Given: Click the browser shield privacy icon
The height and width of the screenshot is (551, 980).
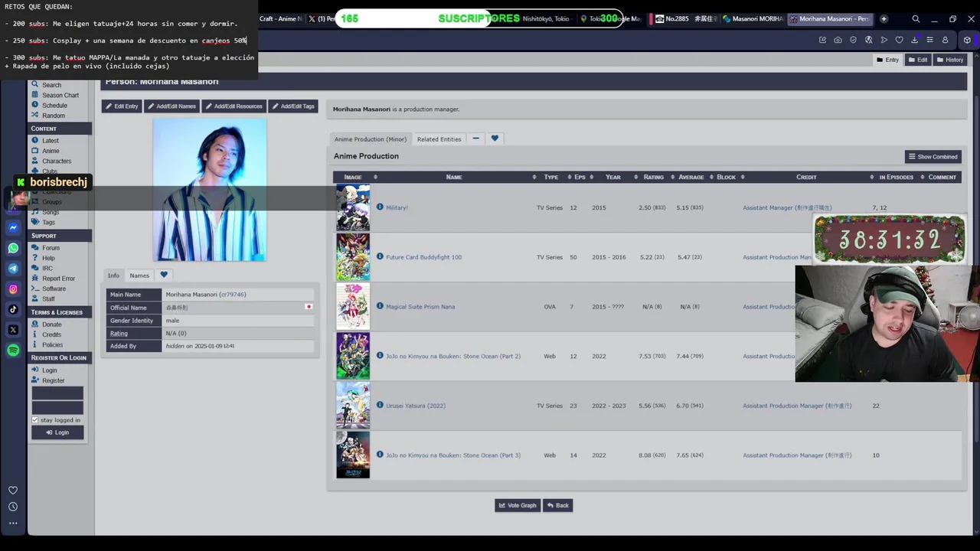Looking at the screenshot, I should [x=853, y=40].
